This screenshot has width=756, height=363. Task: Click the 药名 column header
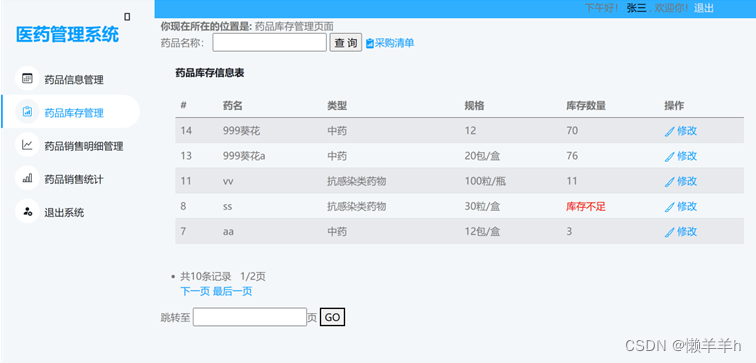click(x=233, y=106)
